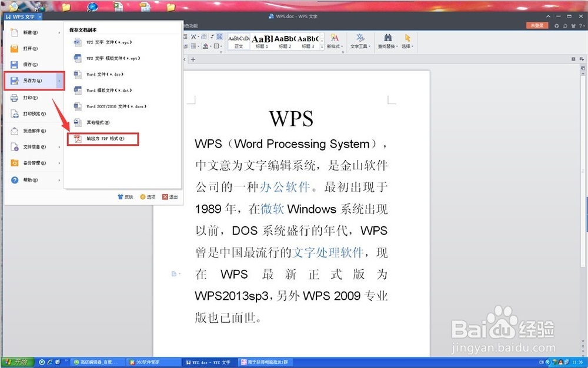Open the 选择 dropdown
This screenshot has width=588, height=368.
coord(407,41)
